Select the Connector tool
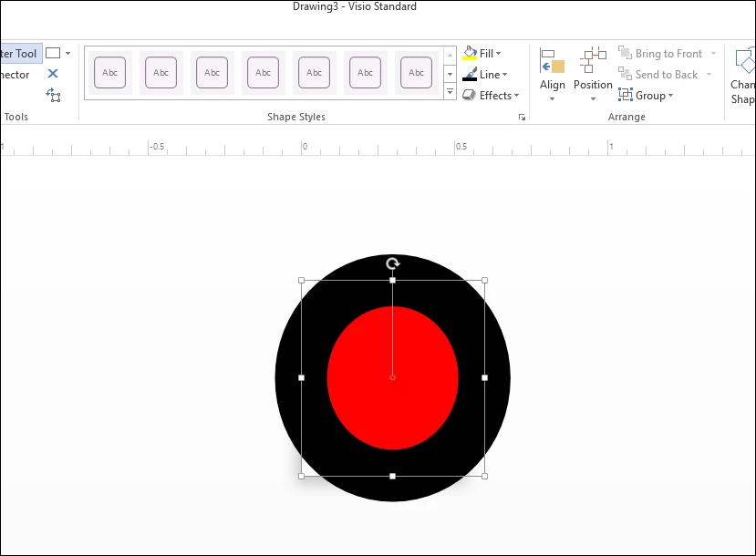This screenshot has width=756, height=556. click(x=15, y=75)
